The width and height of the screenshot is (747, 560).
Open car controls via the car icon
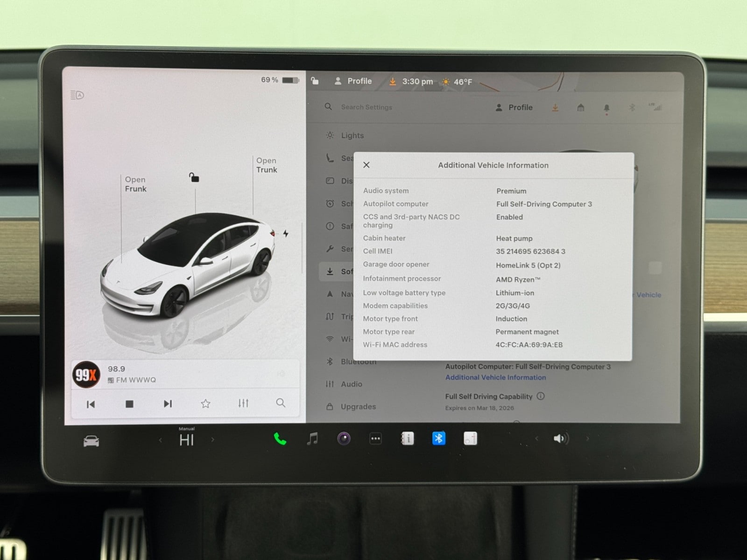(x=91, y=441)
